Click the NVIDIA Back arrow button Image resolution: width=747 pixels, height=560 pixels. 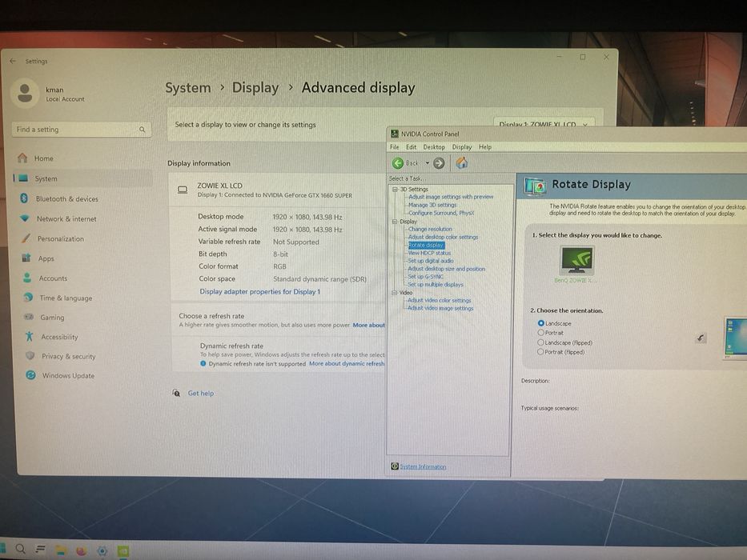click(x=398, y=163)
